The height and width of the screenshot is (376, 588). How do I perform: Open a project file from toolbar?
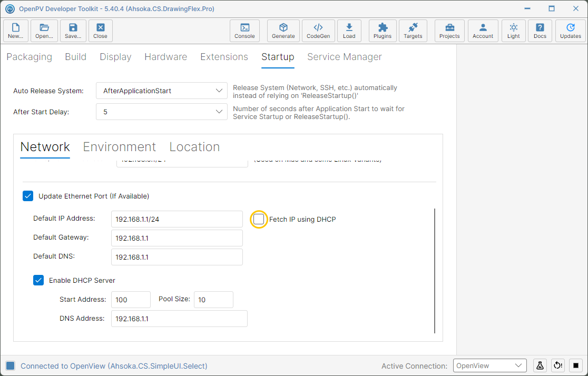click(44, 31)
